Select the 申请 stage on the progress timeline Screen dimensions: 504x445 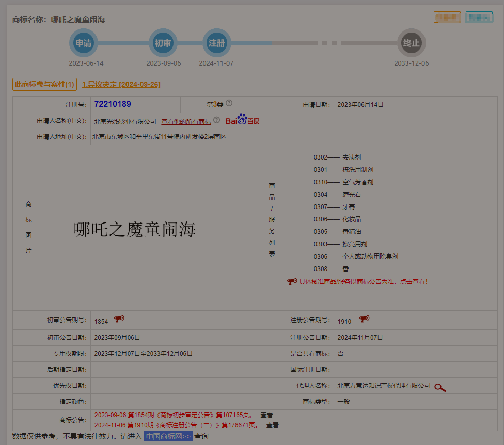point(83,43)
